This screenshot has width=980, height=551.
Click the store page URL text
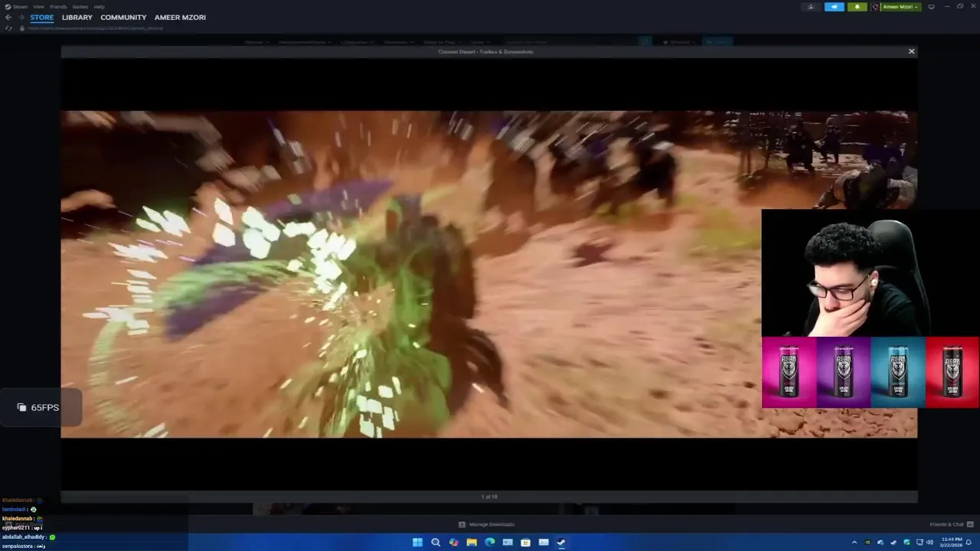pos(96,28)
